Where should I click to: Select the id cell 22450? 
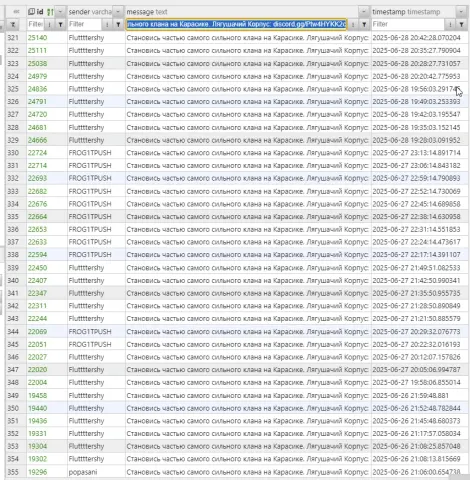coord(47,268)
